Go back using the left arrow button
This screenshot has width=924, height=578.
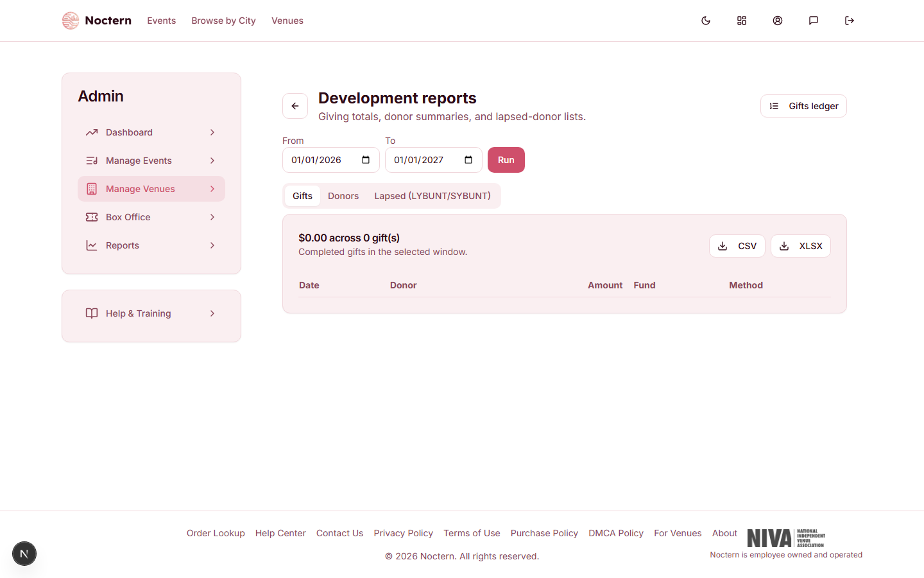coord(295,106)
